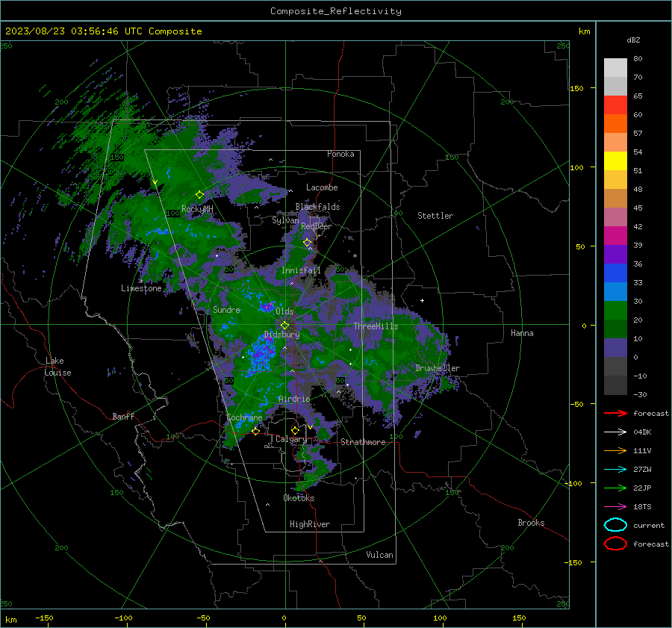The width and height of the screenshot is (672, 628).
Task: Click the cyan 27ZW arrow icon
Action: point(615,469)
